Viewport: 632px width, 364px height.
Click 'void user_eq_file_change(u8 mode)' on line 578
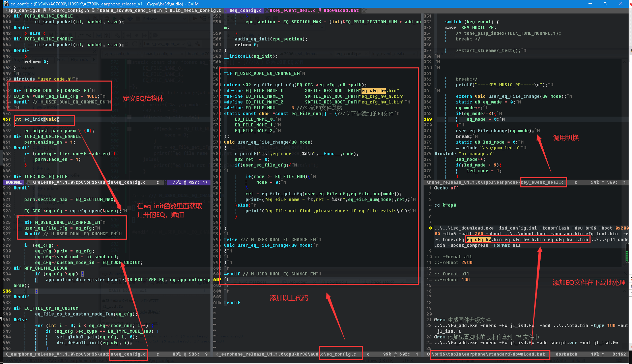(268, 142)
